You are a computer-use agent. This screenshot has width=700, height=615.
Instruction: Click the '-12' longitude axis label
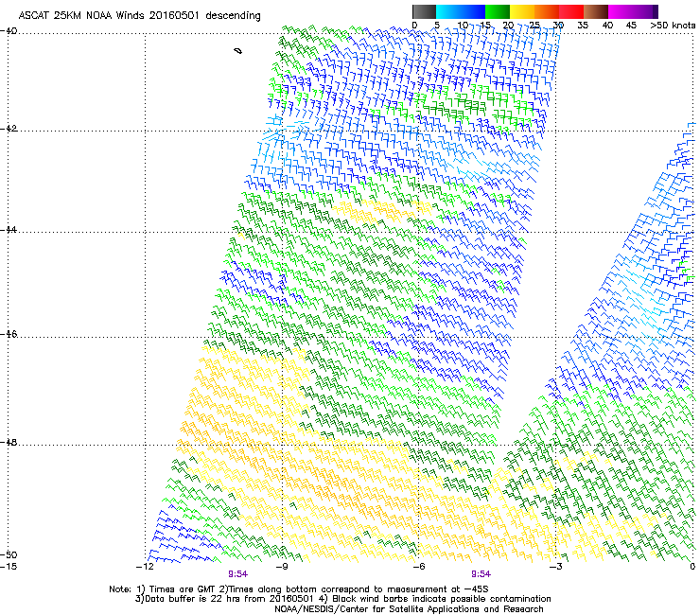[x=145, y=567]
